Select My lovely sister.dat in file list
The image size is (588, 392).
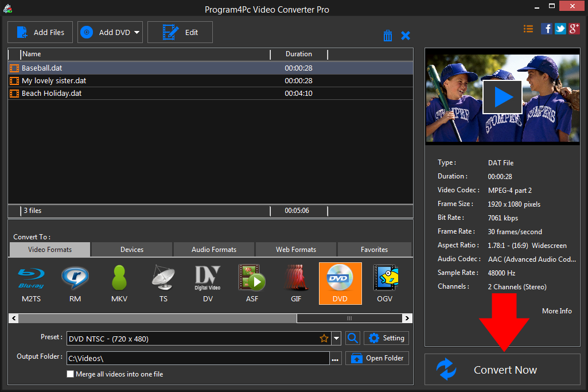pyautogui.click(x=54, y=81)
